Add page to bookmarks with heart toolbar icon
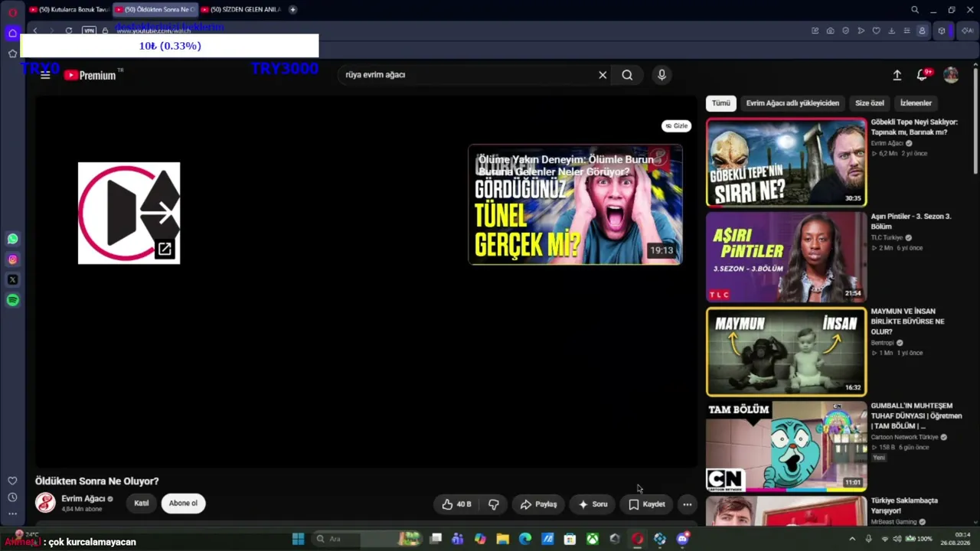The width and height of the screenshot is (980, 551). (x=876, y=31)
